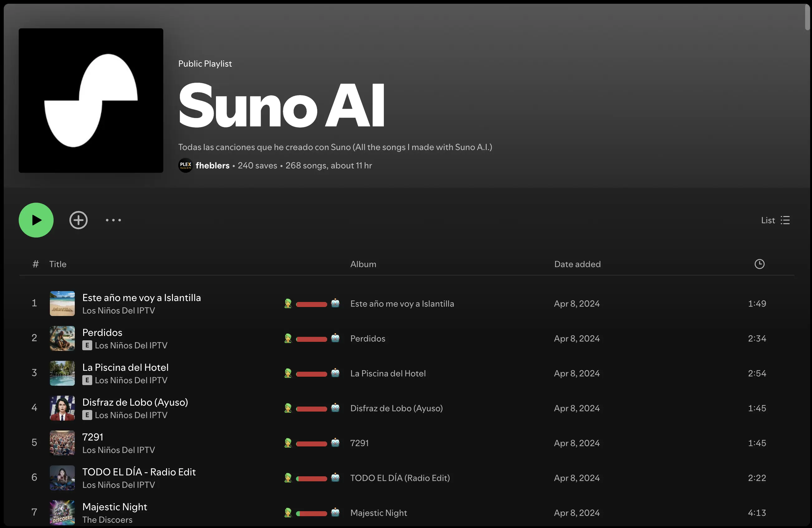Viewport: 812px width, 528px height.
Task: Click the Majestic Night cover thumbnail
Action: click(62, 513)
